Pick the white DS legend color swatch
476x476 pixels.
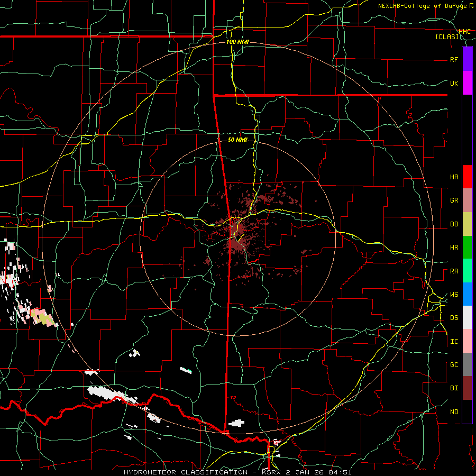coord(467,317)
